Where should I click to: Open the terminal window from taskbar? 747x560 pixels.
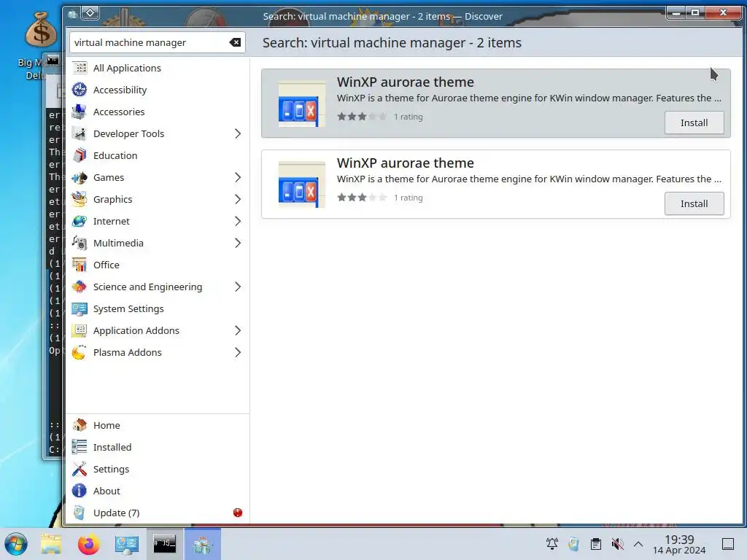164,544
